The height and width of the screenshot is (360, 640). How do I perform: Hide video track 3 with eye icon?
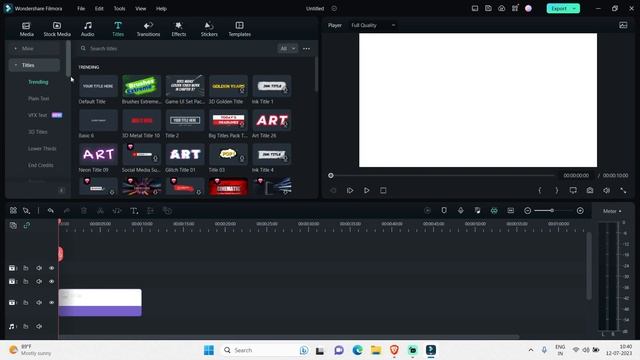[51, 268]
